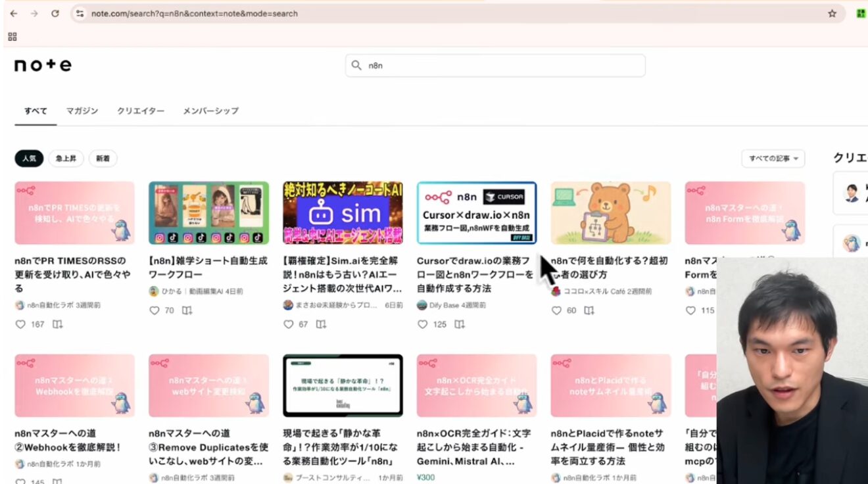Open the apps grid in bookmarks bar
The image size is (868, 484).
point(12,37)
